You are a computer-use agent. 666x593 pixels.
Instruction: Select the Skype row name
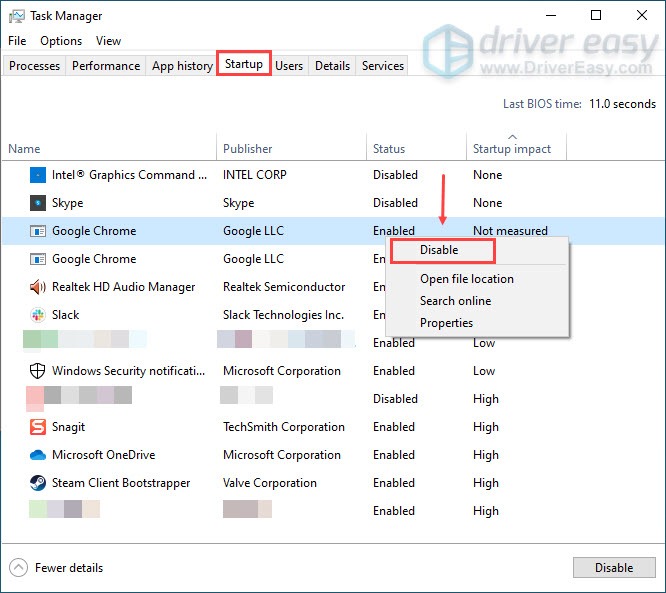pos(68,203)
